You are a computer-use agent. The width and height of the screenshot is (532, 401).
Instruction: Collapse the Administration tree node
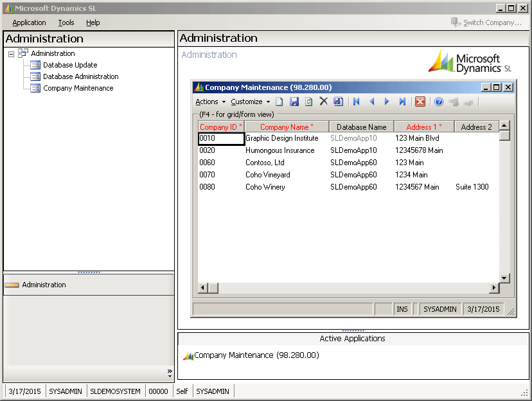(11, 54)
